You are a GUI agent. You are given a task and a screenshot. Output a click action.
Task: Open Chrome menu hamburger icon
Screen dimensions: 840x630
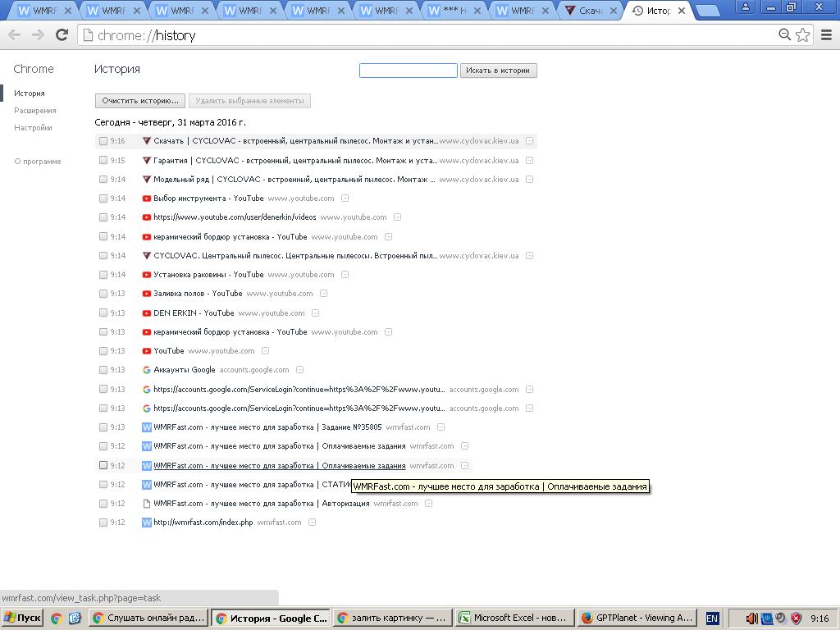826,34
